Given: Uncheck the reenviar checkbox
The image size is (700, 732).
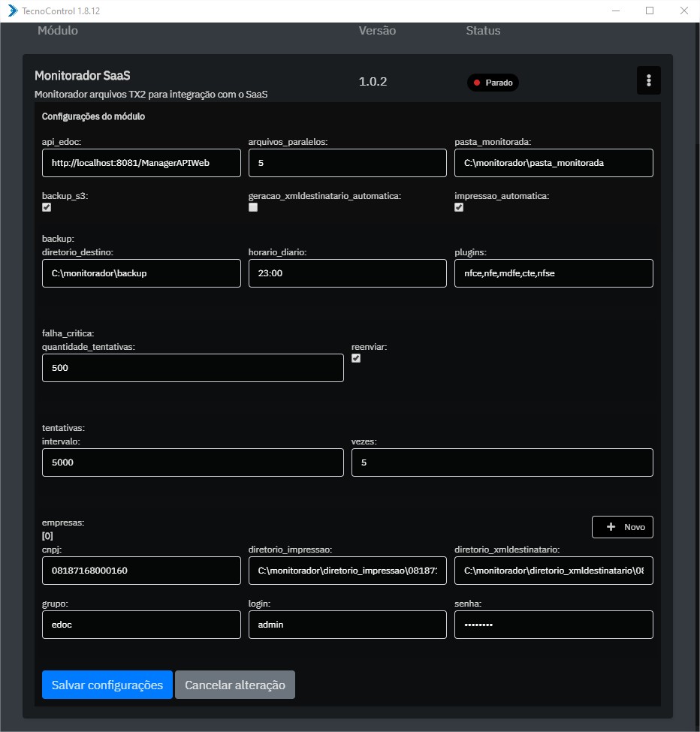Looking at the screenshot, I should [x=356, y=358].
